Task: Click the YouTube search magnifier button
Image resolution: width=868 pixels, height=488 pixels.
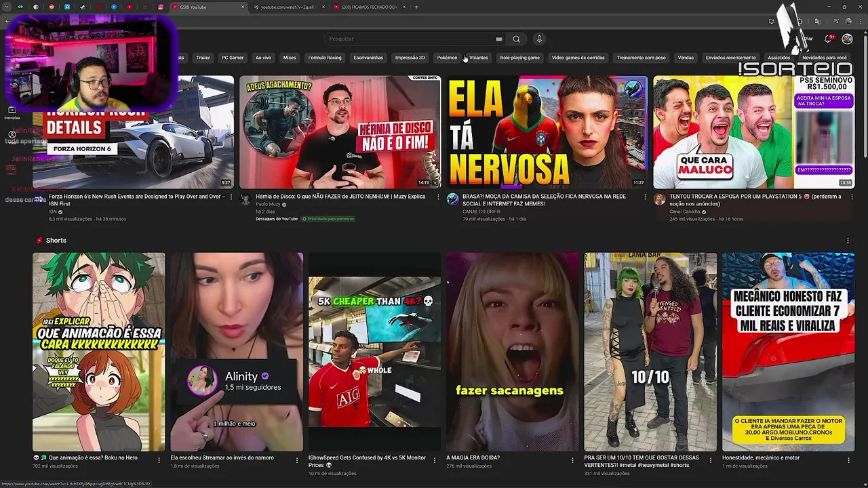Action: point(516,39)
